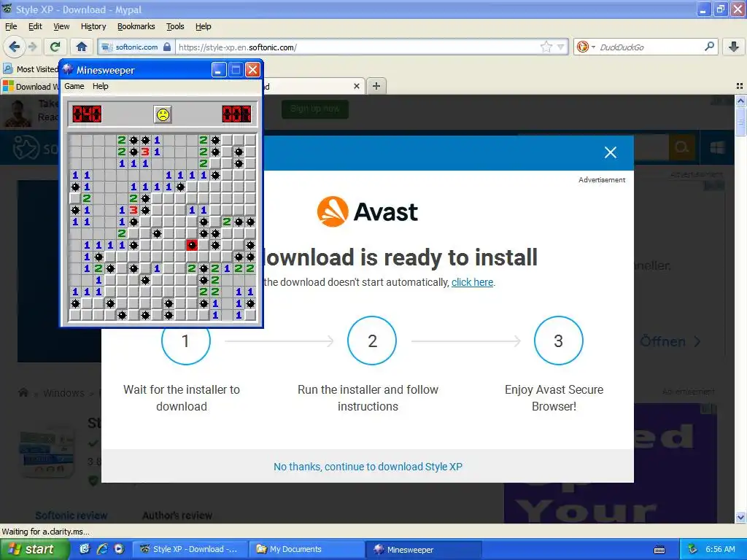This screenshot has width=747, height=560.
Task: Click the list all tabs grid icon
Action: click(x=740, y=86)
